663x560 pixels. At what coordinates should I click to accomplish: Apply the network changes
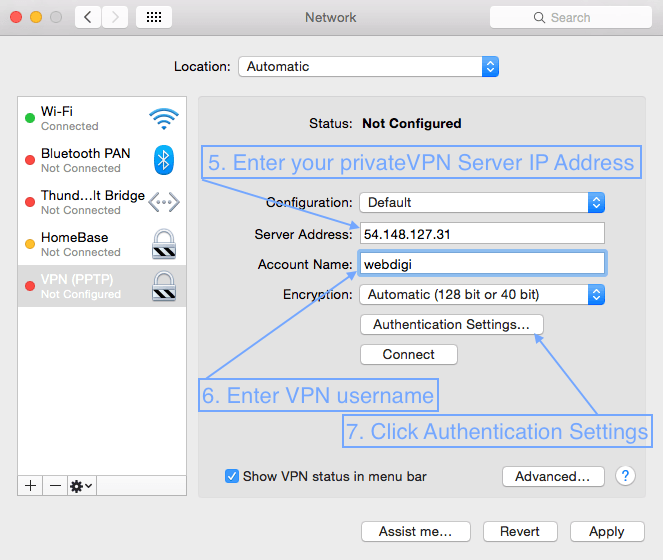607,531
